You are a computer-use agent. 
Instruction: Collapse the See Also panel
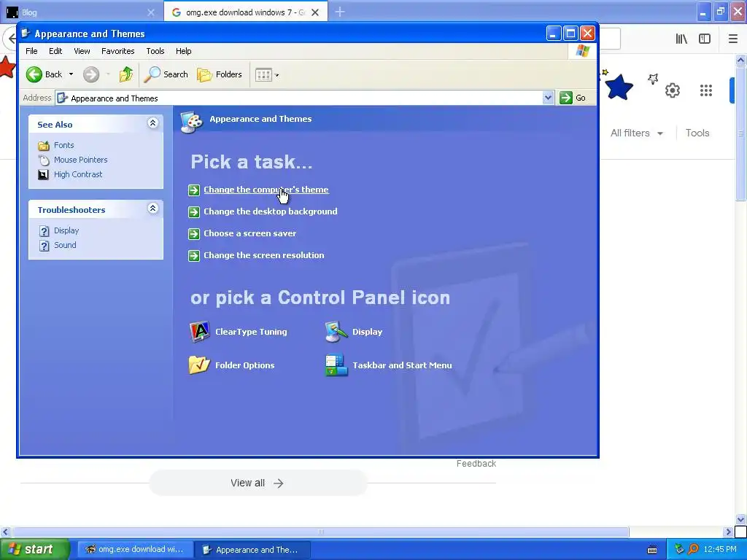(152, 123)
